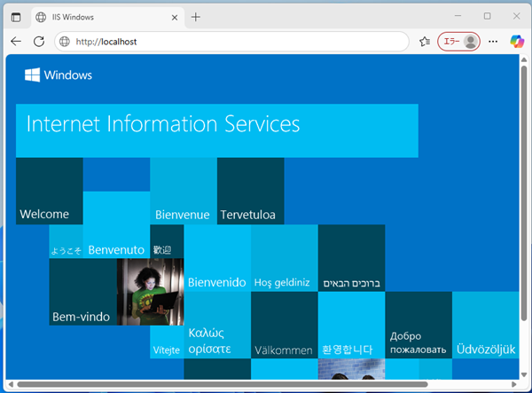Image resolution: width=532 pixels, height=393 pixels.
Task: Open the profile button labeled エラー
Action: (x=458, y=42)
